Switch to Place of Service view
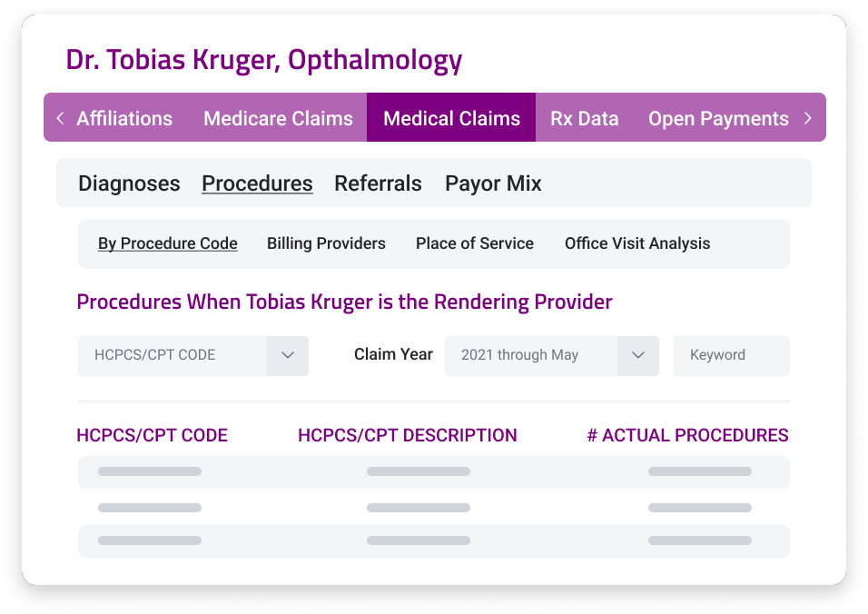The height and width of the screenshot is (614, 868). [475, 243]
